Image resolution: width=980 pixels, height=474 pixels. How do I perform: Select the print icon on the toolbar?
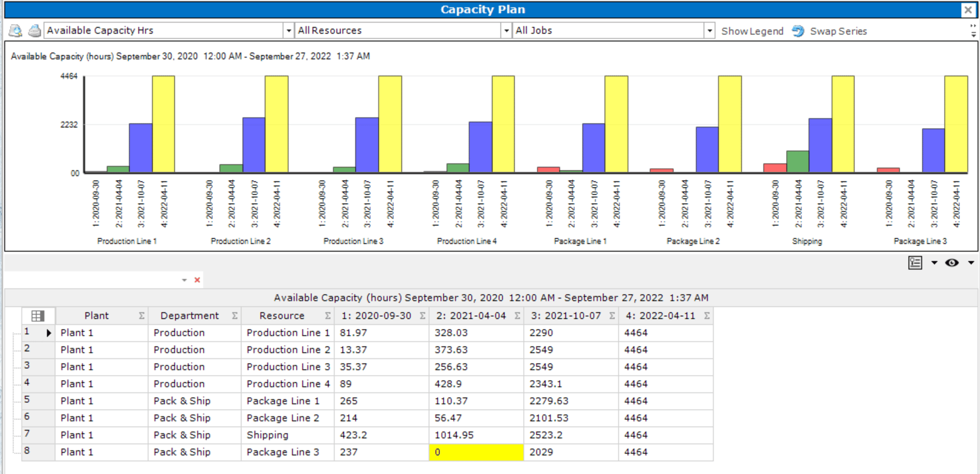coord(34,31)
